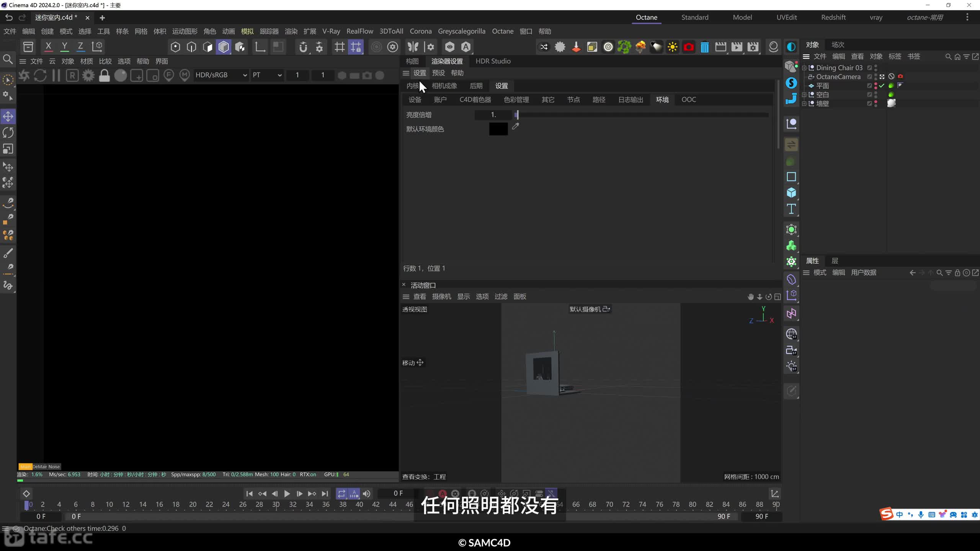Click the square spline icon in right strip

click(x=791, y=177)
